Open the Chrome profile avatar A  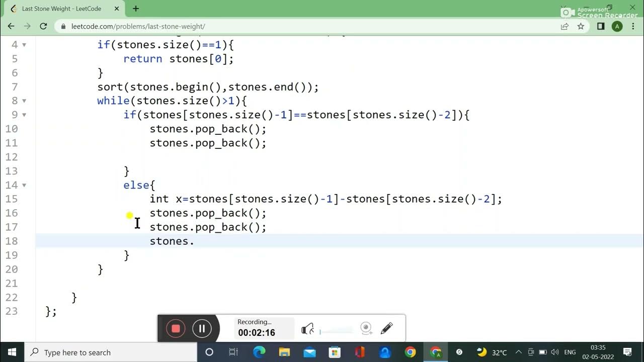[617, 26]
